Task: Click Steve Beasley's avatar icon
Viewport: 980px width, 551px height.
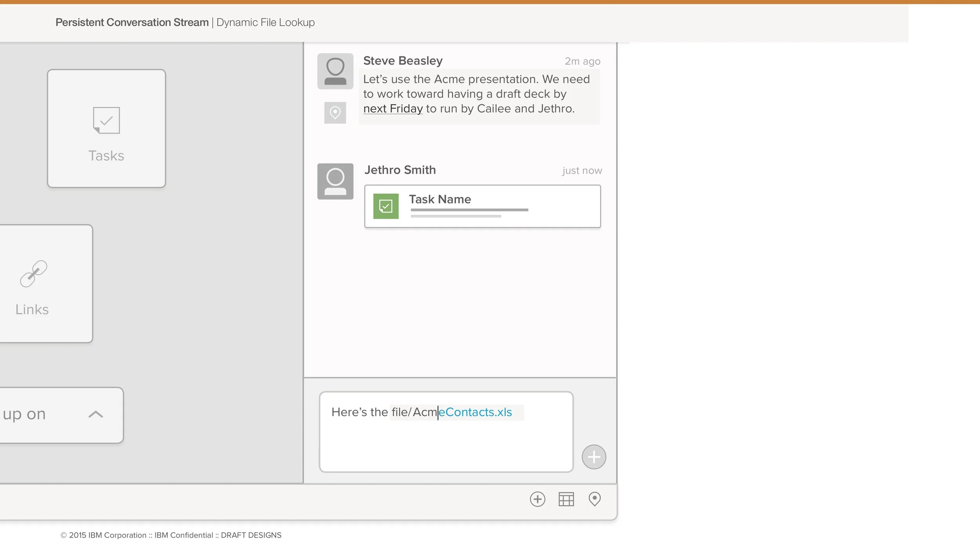Action: [335, 71]
